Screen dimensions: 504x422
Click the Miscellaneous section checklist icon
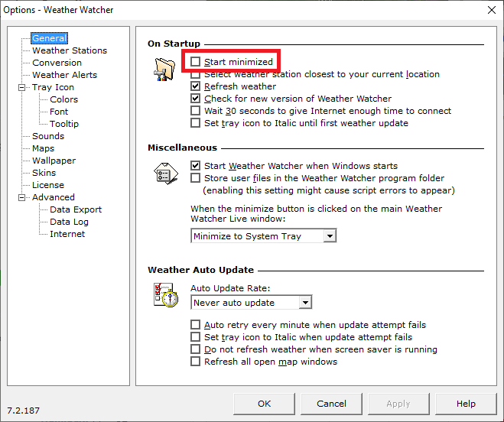164,174
